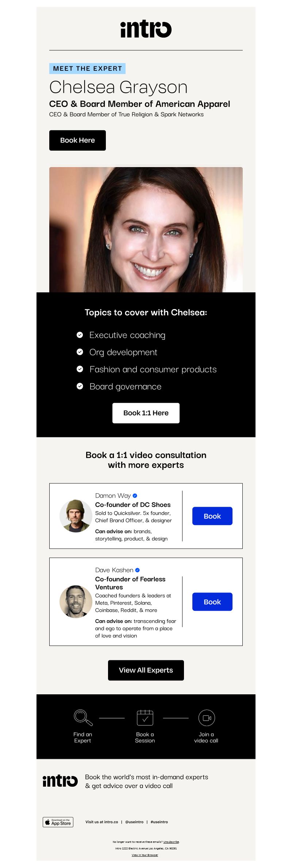Click the verified badge next to Damon Way
Image resolution: width=292 pixels, height=868 pixels.
click(x=135, y=495)
